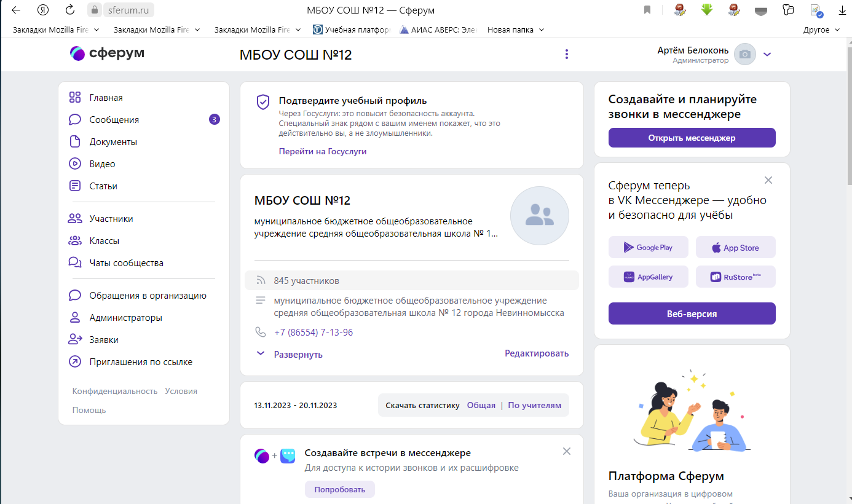The image size is (852, 504).
Task: Click 845 участников row
Action: pyautogui.click(x=412, y=280)
